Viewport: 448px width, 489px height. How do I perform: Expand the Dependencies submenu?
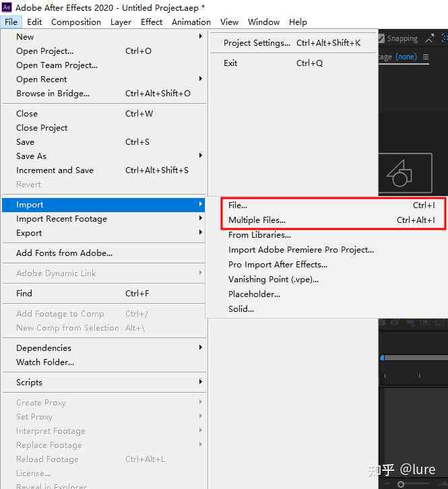(x=104, y=348)
